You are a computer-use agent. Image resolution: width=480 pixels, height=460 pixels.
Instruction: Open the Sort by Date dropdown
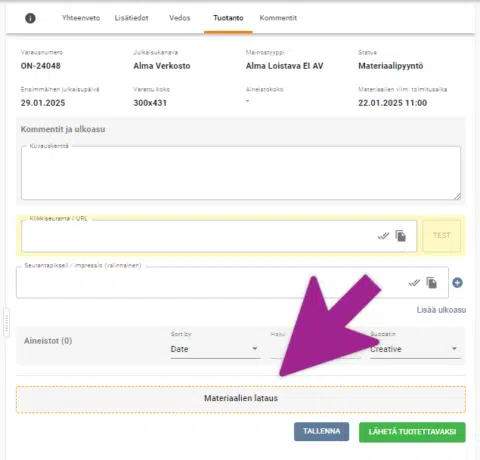[x=215, y=349]
